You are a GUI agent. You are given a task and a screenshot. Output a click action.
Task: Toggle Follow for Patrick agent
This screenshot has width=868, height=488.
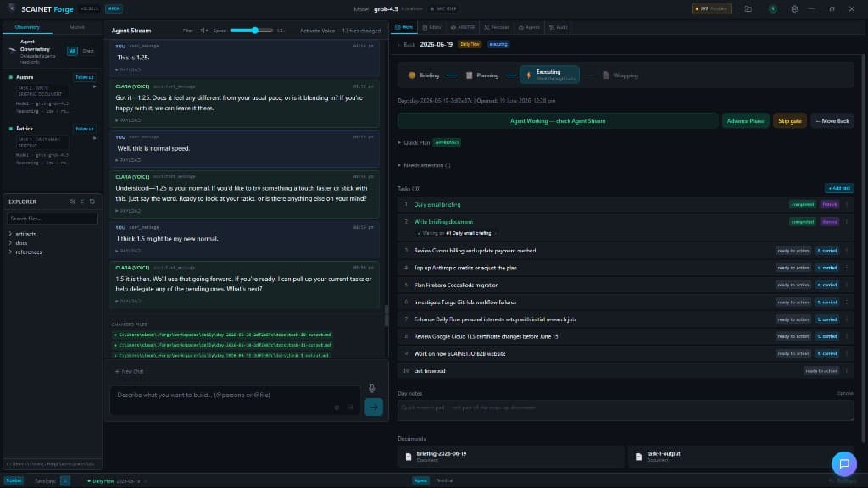(85, 129)
